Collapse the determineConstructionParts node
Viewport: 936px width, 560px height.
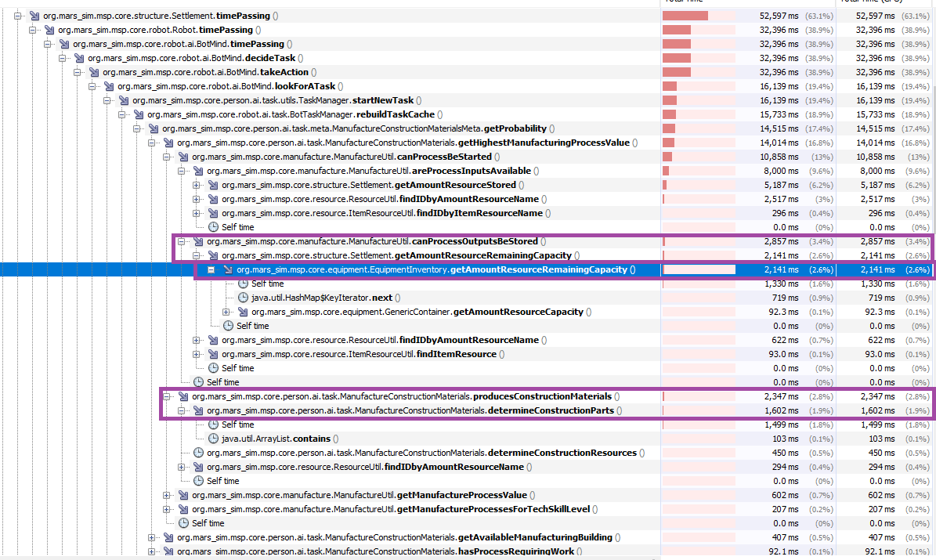pos(182,410)
